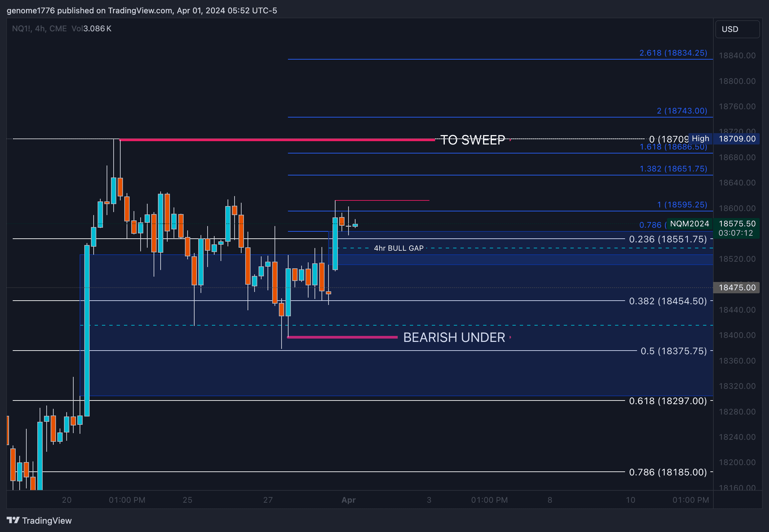Click the '25' date on the time axis

point(188,500)
